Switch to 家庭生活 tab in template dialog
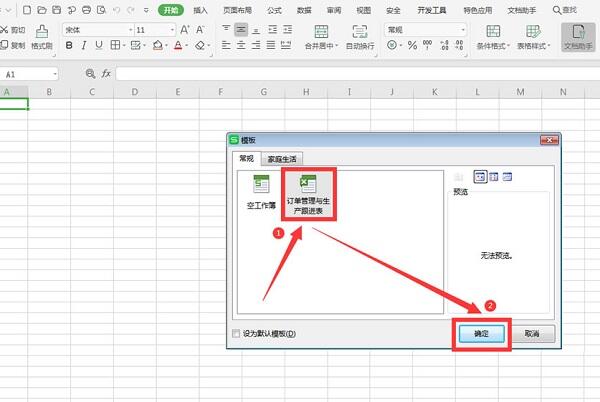 (282, 159)
